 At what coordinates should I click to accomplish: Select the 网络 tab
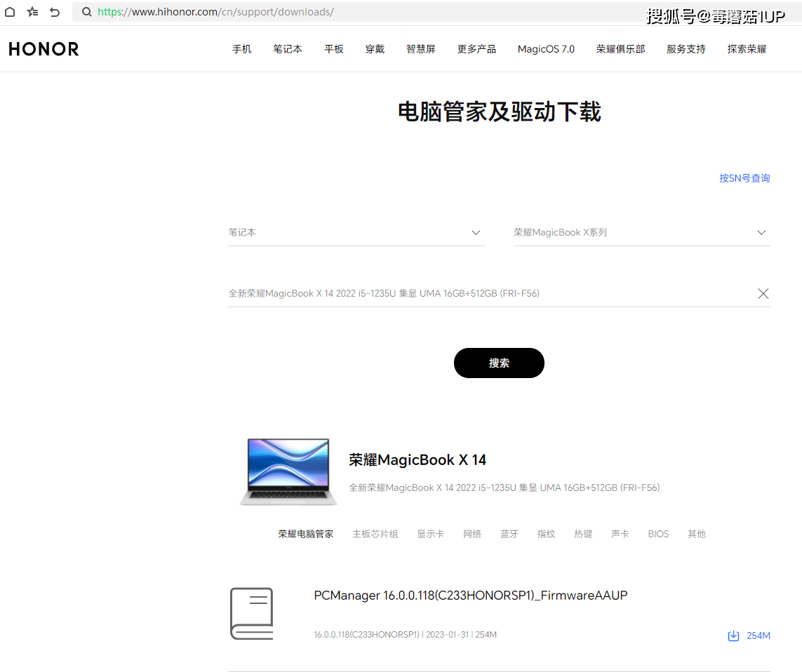[x=472, y=534]
